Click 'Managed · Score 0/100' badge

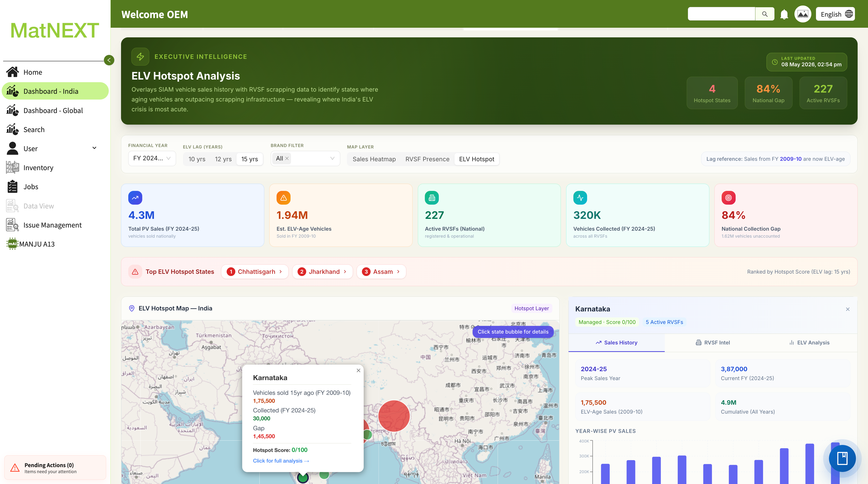(x=607, y=322)
